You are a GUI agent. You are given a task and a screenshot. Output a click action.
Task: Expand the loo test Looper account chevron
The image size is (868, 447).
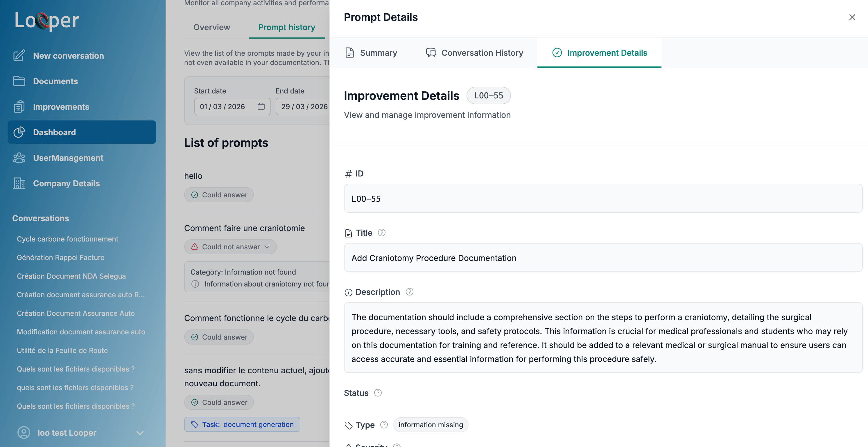point(141,432)
